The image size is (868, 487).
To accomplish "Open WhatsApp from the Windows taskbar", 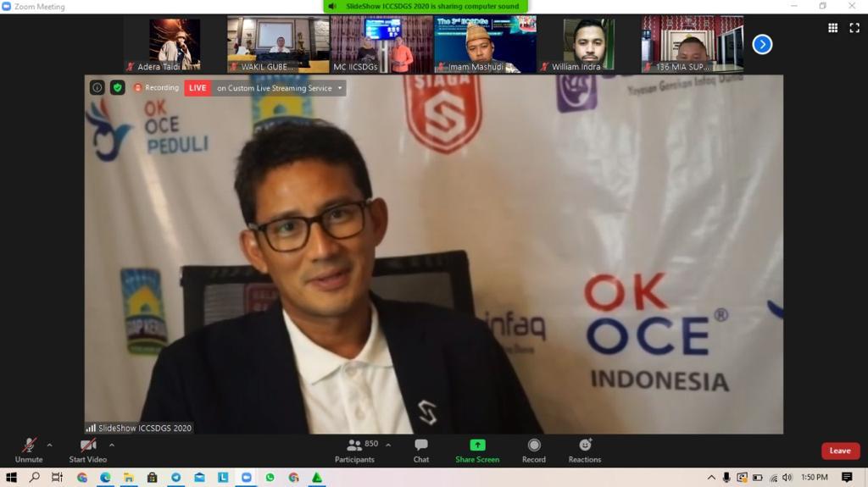I will coord(270,478).
